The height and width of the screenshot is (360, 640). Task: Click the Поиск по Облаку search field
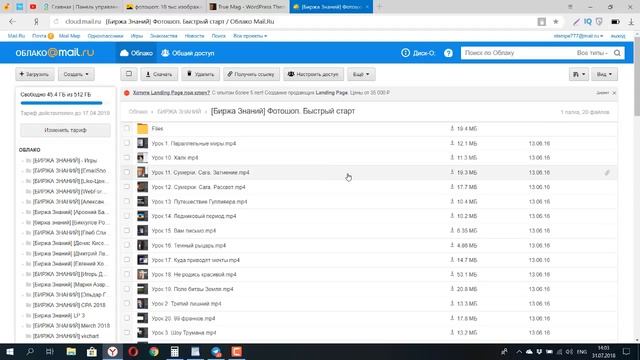(518, 53)
